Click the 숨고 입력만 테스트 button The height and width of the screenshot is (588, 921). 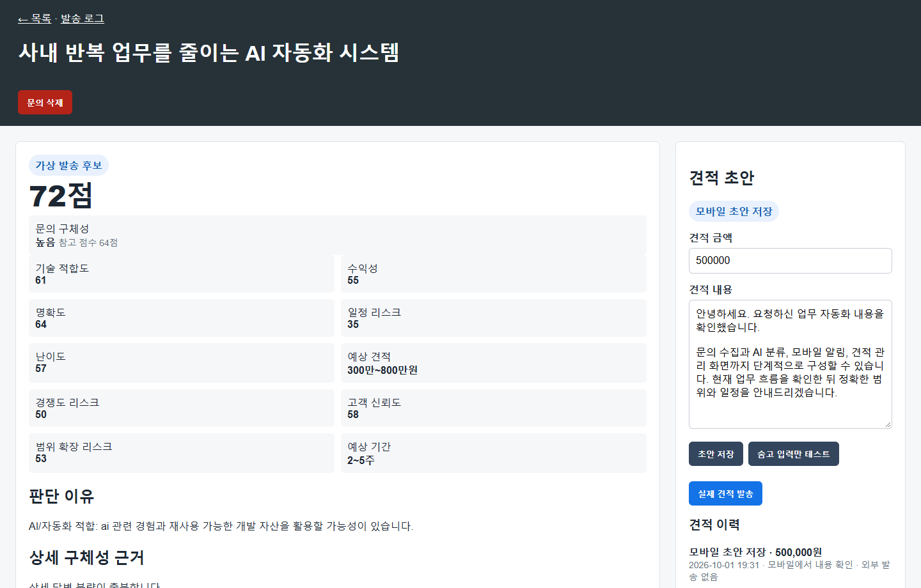[x=794, y=454]
